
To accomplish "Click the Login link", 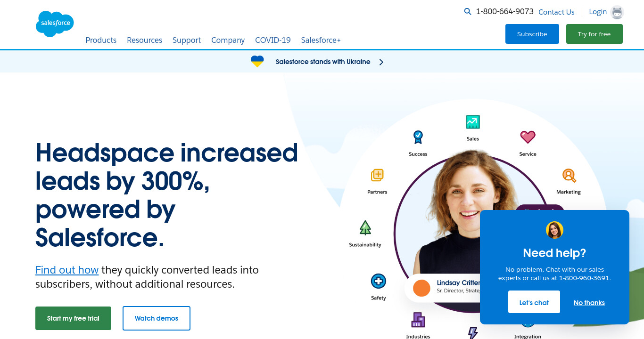I will pyautogui.click(x=598, y=12).
